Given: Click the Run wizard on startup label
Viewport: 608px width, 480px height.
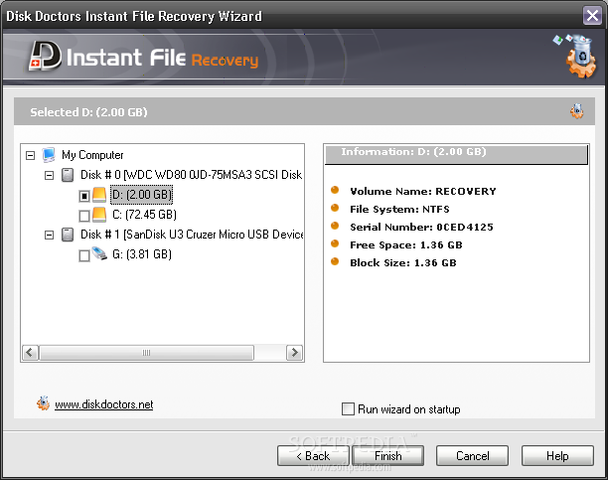Looking at the screenshot, I should point(409,409).
